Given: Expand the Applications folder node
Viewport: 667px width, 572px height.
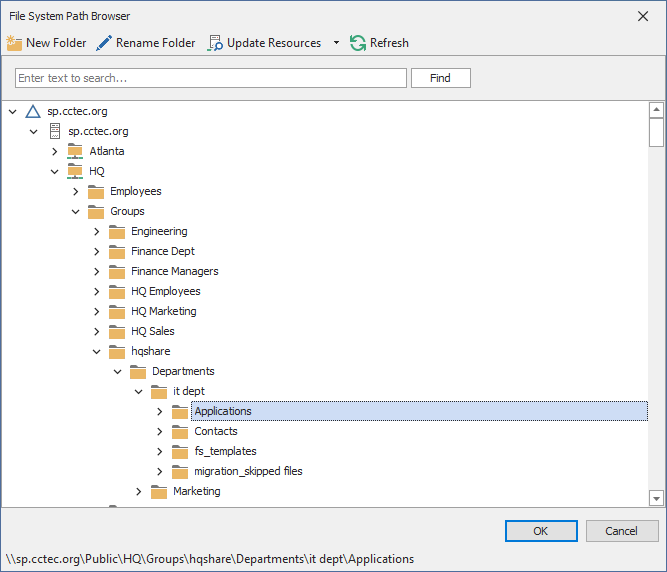Looking at the screenshot, I should tap(160, 411).
